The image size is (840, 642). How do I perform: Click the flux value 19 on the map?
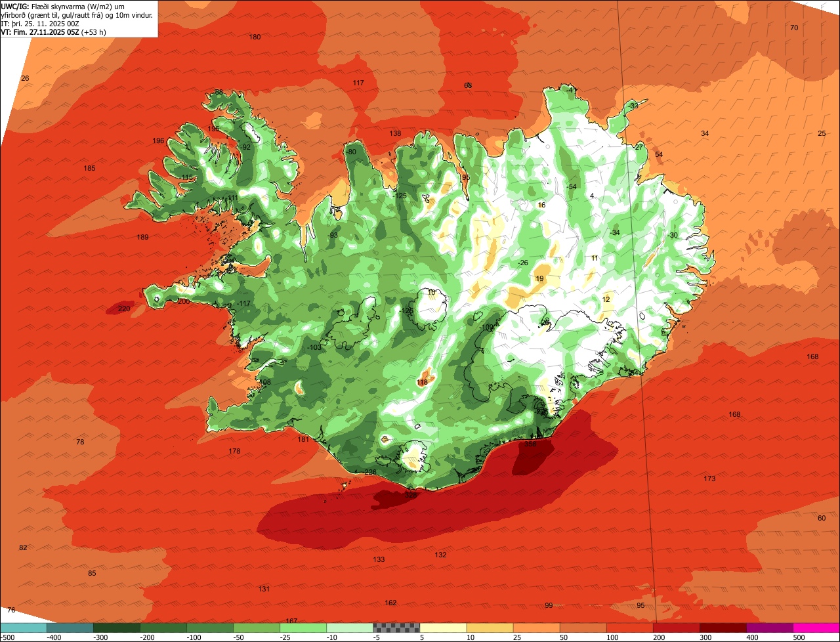pos(539,278)
